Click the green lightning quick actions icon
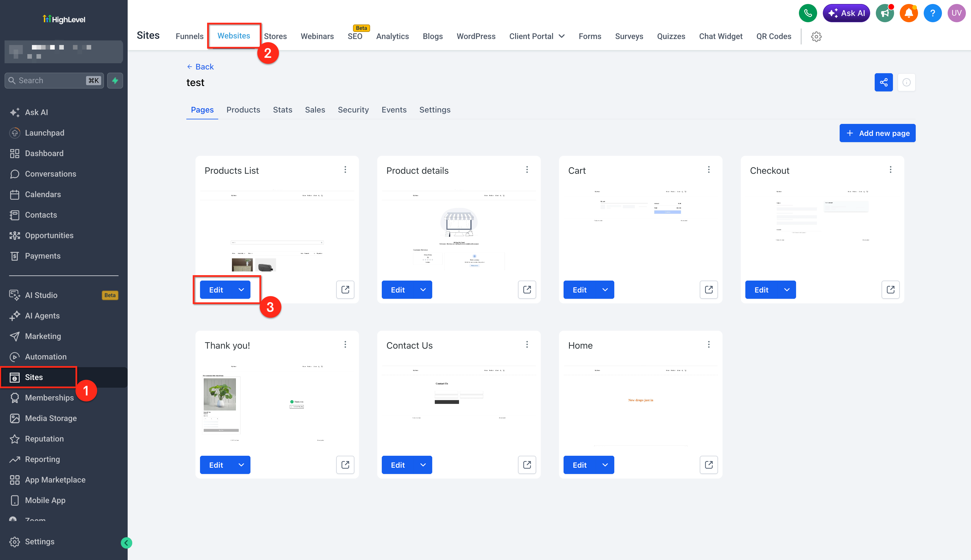971x560 pixels. coord(115,80)
